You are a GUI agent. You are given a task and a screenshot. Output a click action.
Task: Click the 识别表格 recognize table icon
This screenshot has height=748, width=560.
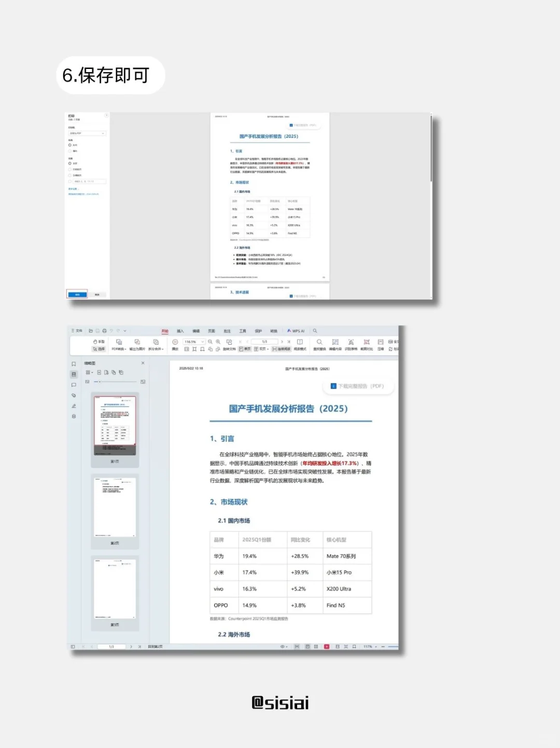point(351,345)
